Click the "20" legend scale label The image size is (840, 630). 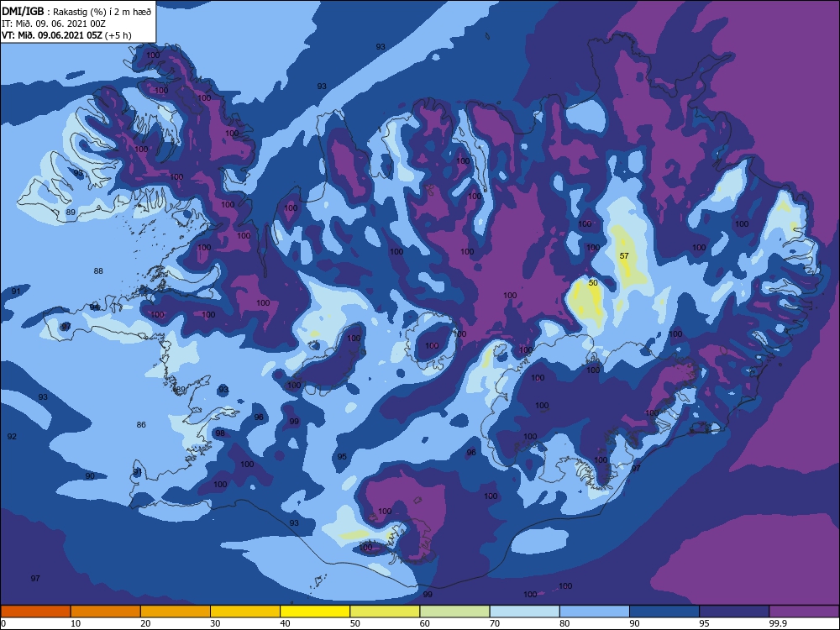[x=145, y=623]
